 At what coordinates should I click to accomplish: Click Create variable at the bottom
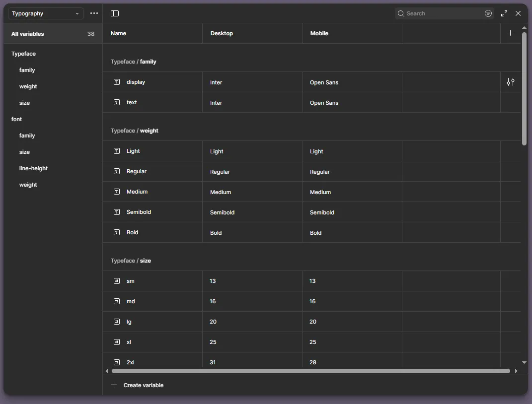pyautogui.click(x=138, y=385)
